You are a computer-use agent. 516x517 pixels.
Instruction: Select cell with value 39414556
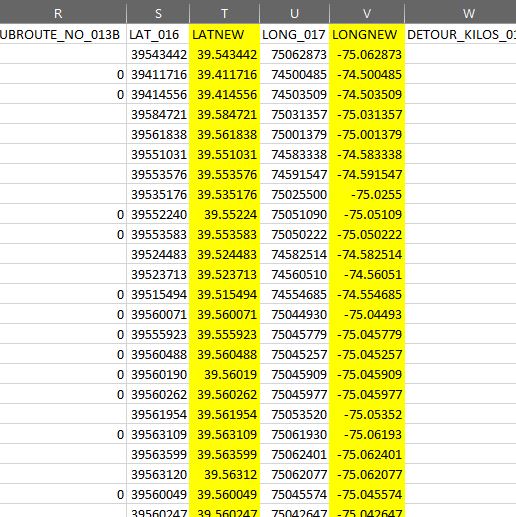(x=158, y=94)
